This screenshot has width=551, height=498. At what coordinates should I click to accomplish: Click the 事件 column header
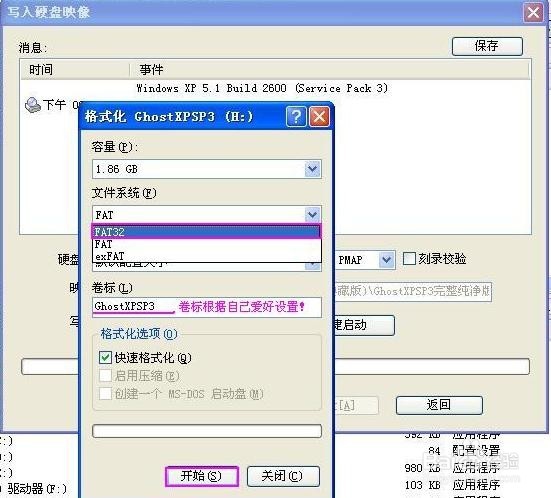329,70
